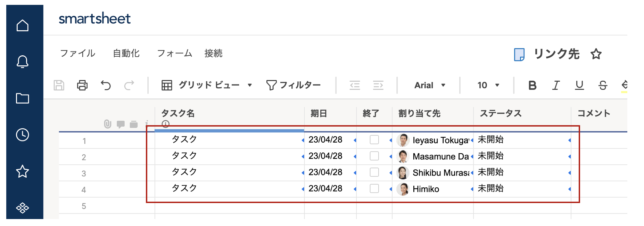
Task: Click the empty コメント cell in row 2
Action: (599, 156)
